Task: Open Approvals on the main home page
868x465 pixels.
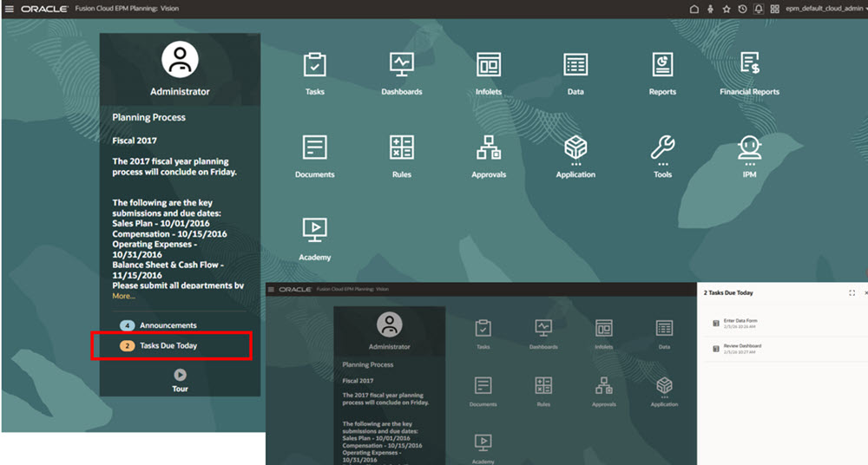Action: tap(488, 147)
